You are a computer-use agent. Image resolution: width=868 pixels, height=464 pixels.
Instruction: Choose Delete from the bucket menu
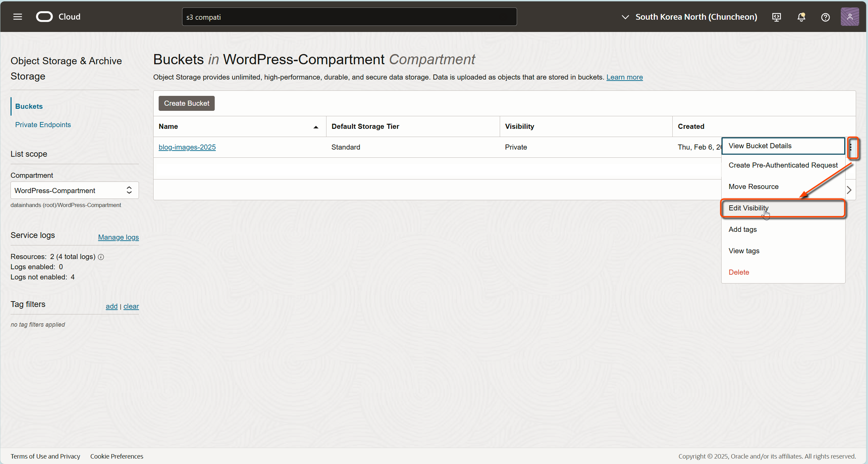(x=783, y=272)
